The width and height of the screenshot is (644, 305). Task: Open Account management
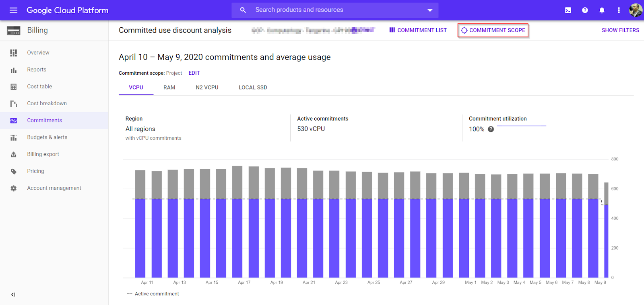(54, 188)
